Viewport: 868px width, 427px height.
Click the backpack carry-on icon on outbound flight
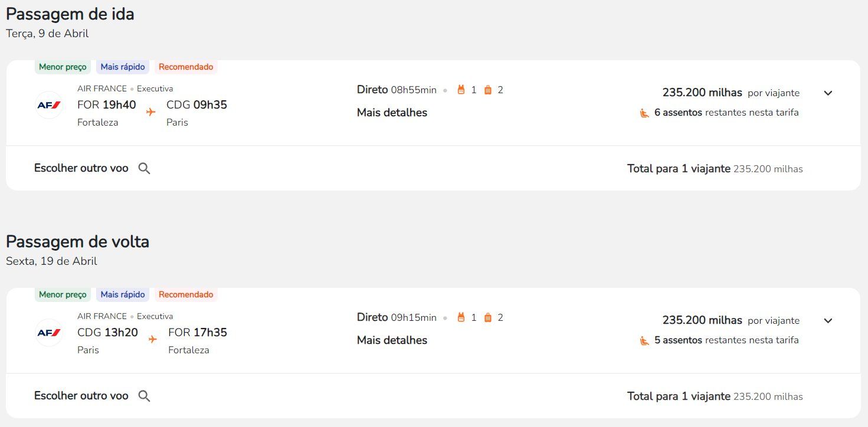(x=461, y=90)
